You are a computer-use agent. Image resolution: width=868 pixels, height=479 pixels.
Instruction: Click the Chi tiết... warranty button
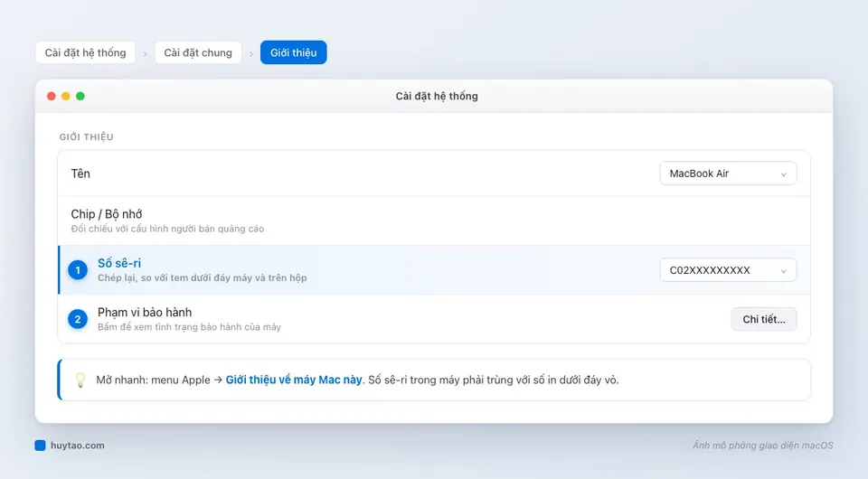pos(764,319)
